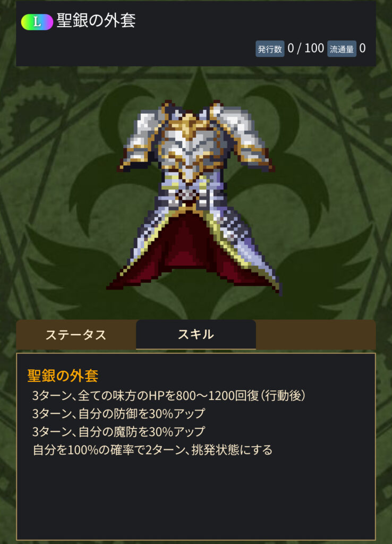Click the rainbow L rarity badge
Screen dimensions: 392x544
(x=37, y=22)
